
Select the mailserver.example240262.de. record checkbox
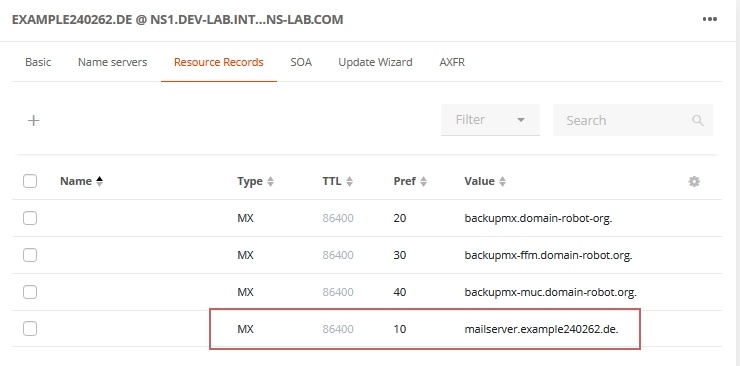point(30,329)
